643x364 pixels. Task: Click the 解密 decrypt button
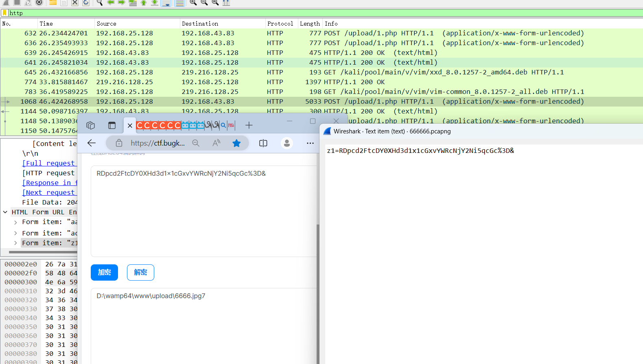tap(140, 272)
